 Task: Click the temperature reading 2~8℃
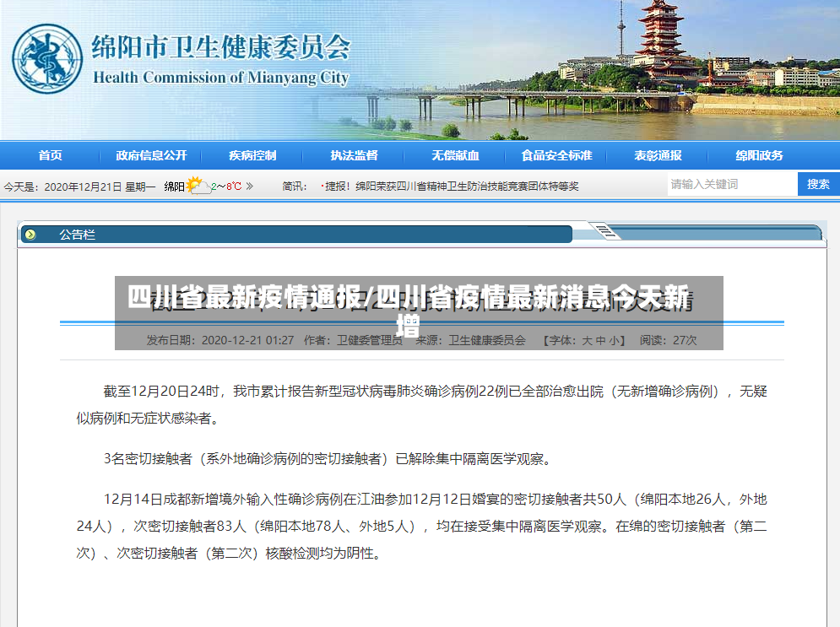click(x=226, y=186)
